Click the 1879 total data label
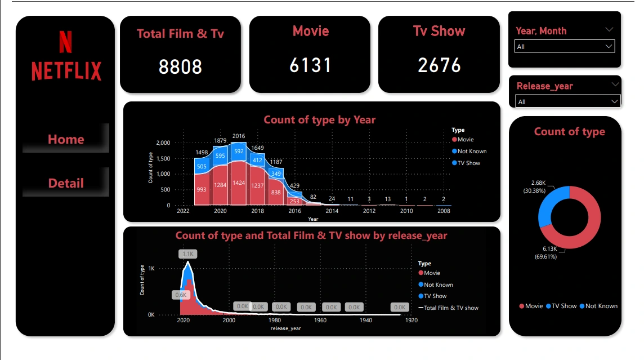This screenshot has width=644, height=360. pyautogui.click(x=220, y=140)
